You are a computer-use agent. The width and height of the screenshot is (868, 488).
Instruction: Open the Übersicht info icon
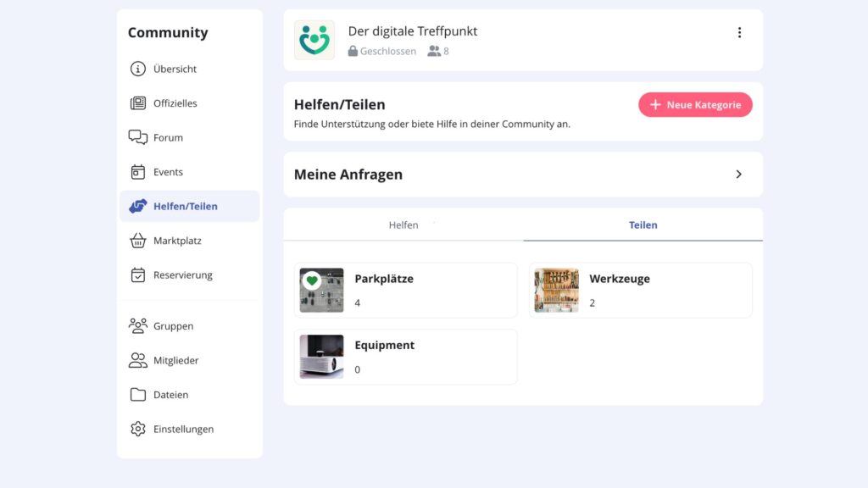tap(138, 69)
